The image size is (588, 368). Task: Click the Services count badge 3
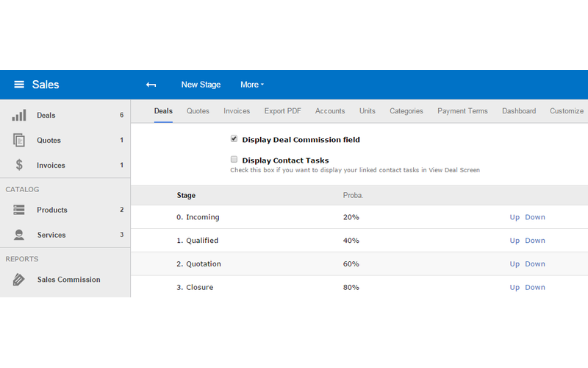[121, 235]
